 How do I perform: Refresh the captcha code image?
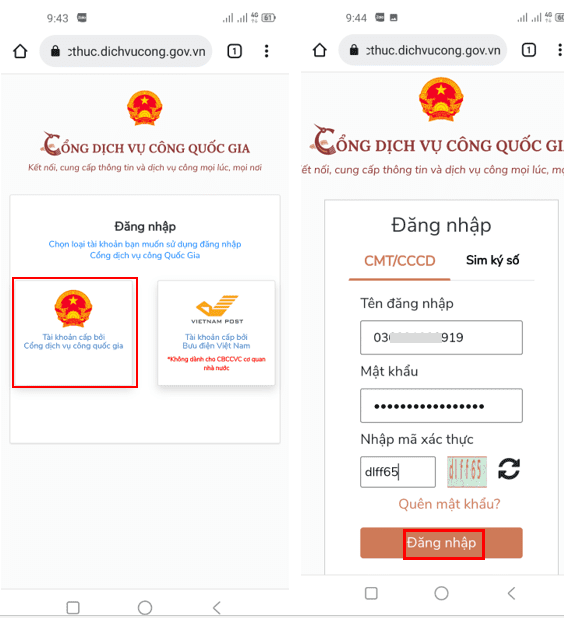tap(509, 469)
